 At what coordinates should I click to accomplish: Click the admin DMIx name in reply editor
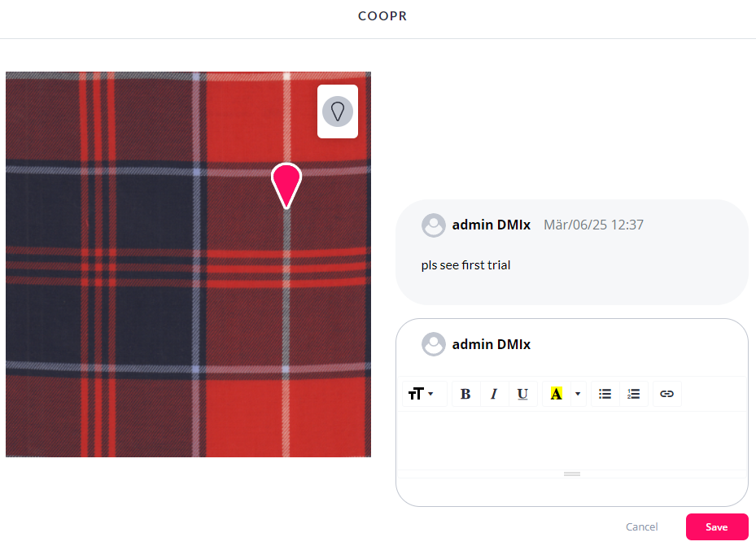(x=491, y=344)
